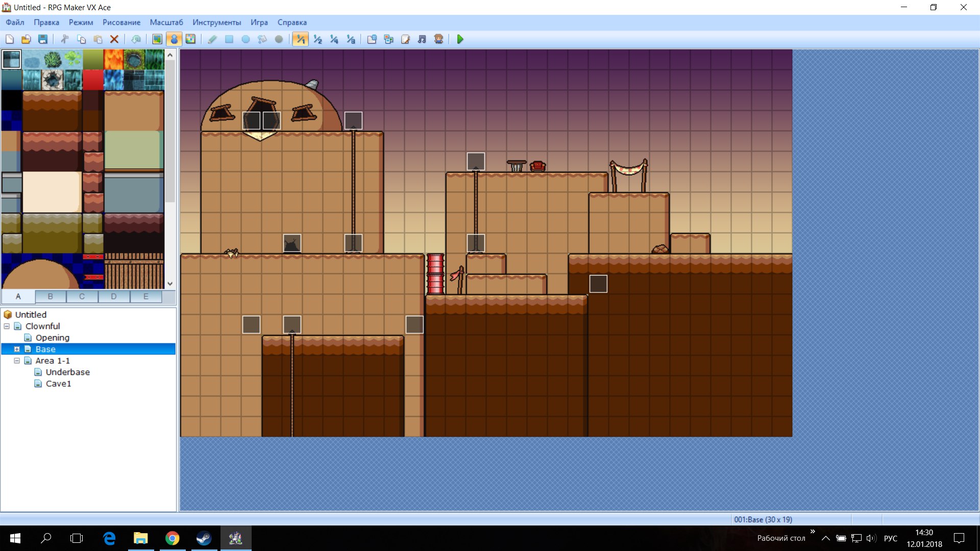Switch to tileset tab D
Viewport: 980px width, 551px height.
pyautogui.click(x=114, y=296)
